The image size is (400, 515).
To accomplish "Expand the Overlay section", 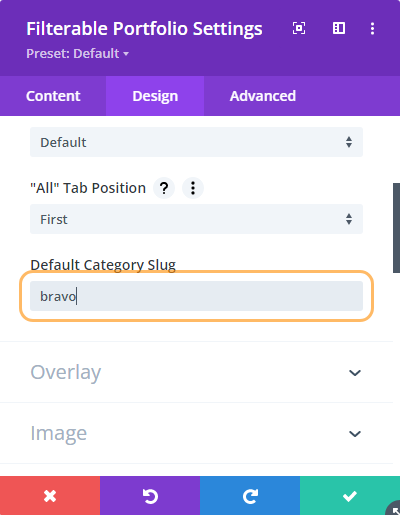I will point(196,372).
